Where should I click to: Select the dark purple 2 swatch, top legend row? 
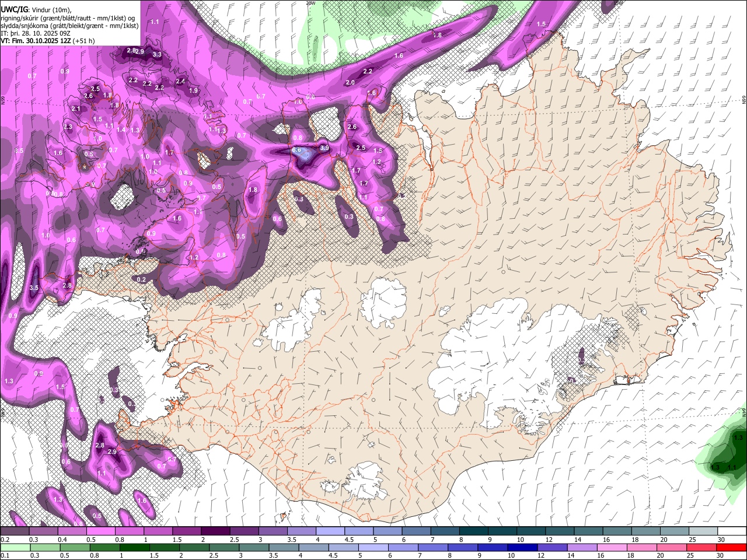pos(215,531)
